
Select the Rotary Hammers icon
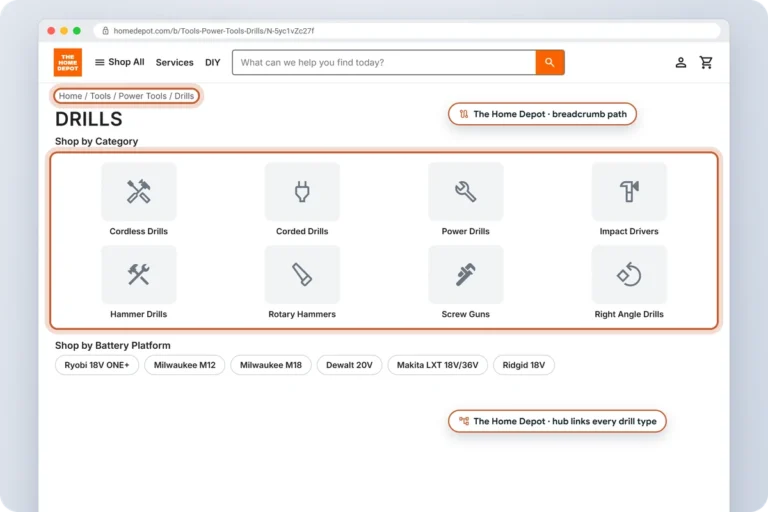click(x=302, y=274)
